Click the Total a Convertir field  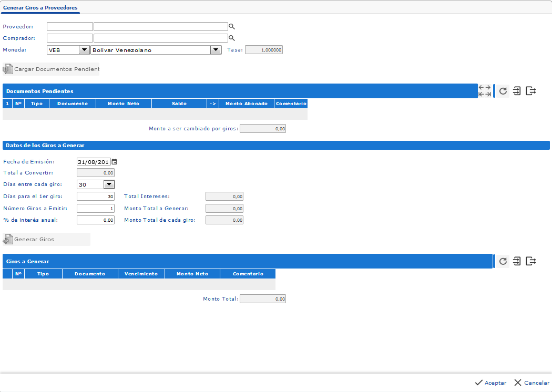96,173
